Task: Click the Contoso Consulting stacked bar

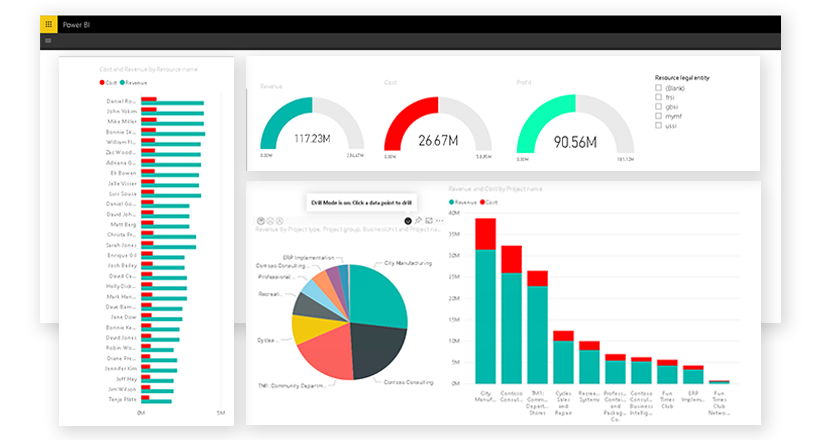Action: coord(511,314)
